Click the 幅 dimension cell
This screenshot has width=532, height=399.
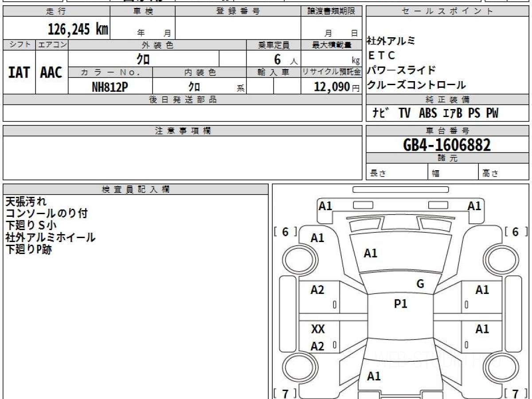click(x=454, y=172)
